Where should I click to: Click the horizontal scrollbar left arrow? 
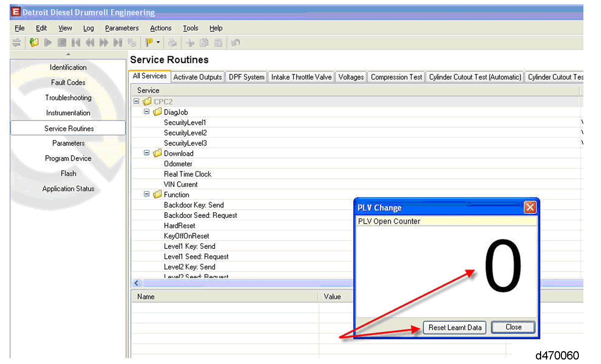point(136,283)
